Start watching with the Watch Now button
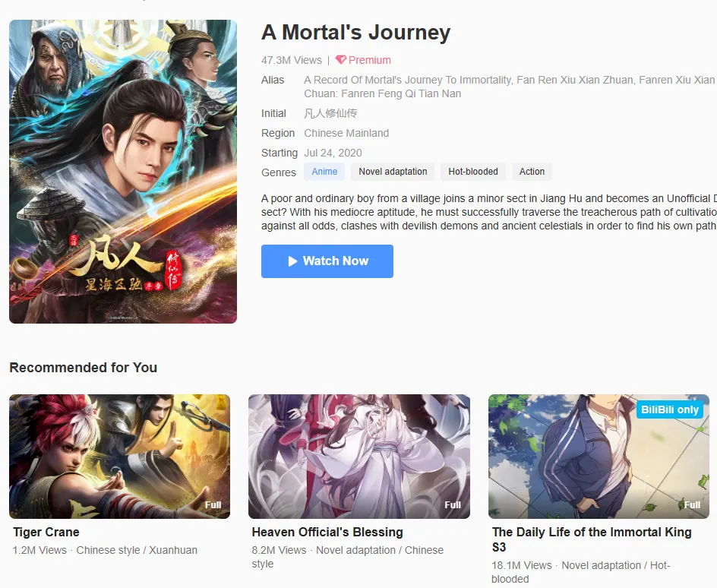717x588 pixels. click(x=327, y=261)
